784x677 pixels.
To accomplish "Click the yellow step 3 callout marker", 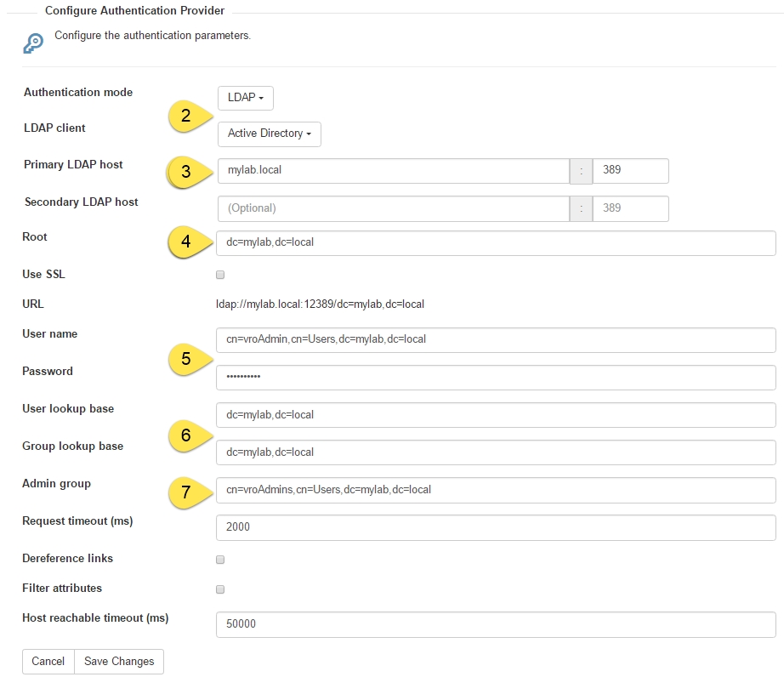I will (x=187, y=172).
